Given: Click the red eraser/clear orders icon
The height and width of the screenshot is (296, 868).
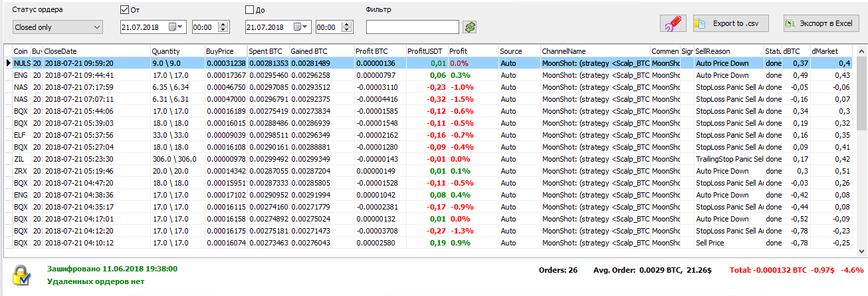Looking at the screenshot, I should (673, 23).
